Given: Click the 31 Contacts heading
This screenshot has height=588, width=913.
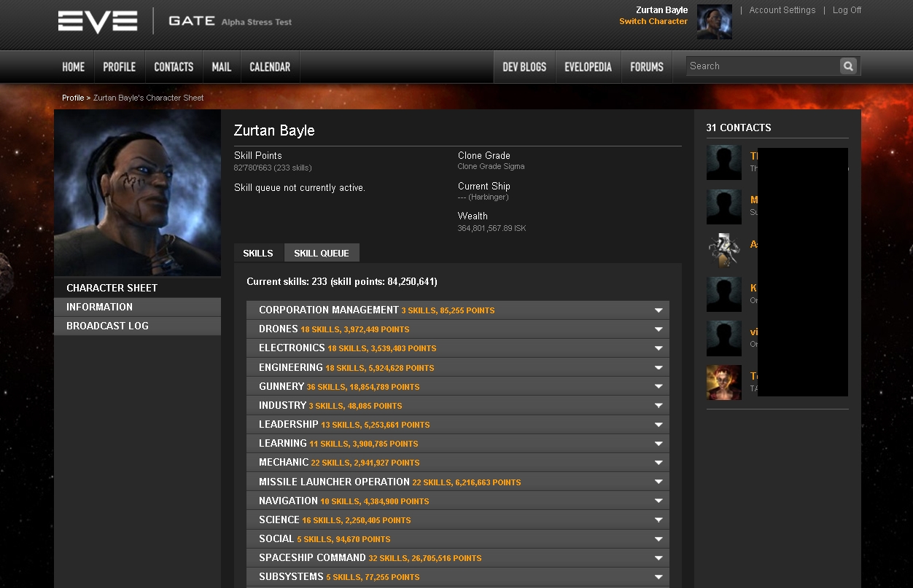Looking at the screenshot, I should 739,128.
